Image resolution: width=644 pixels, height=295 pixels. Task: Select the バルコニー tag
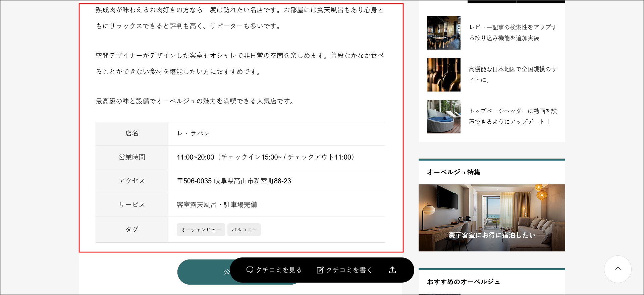click(x=244, y=230)
